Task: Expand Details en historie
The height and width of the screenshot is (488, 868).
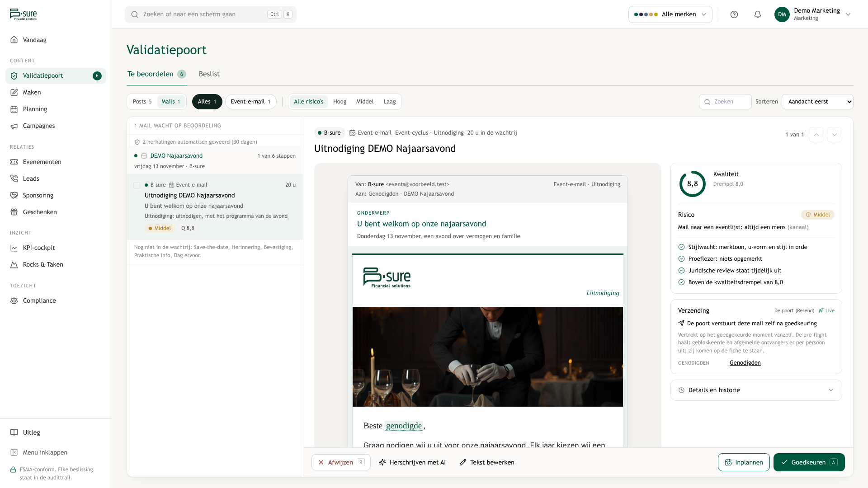Action: click(756, 390)
